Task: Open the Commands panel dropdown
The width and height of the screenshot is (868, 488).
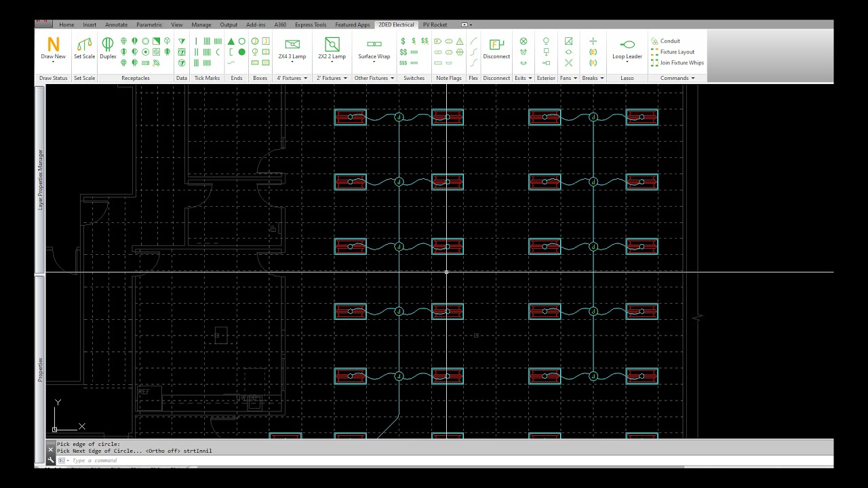Action: tap(677, 78)
